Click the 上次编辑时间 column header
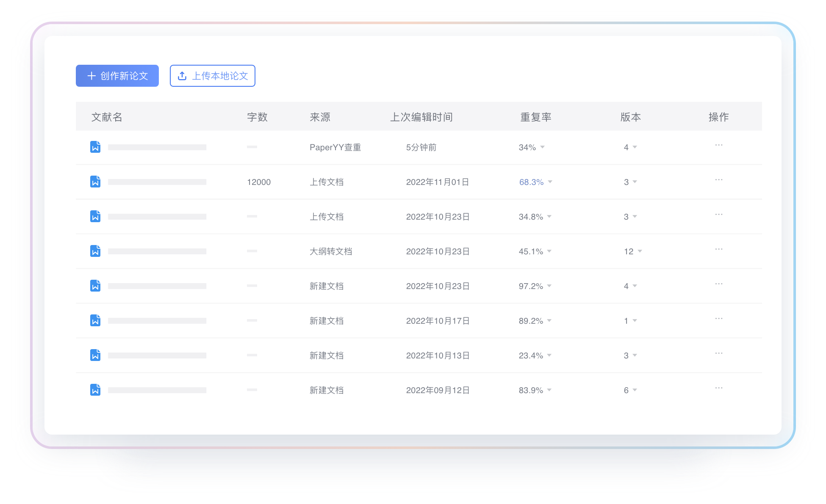 (x=421, y=117)
